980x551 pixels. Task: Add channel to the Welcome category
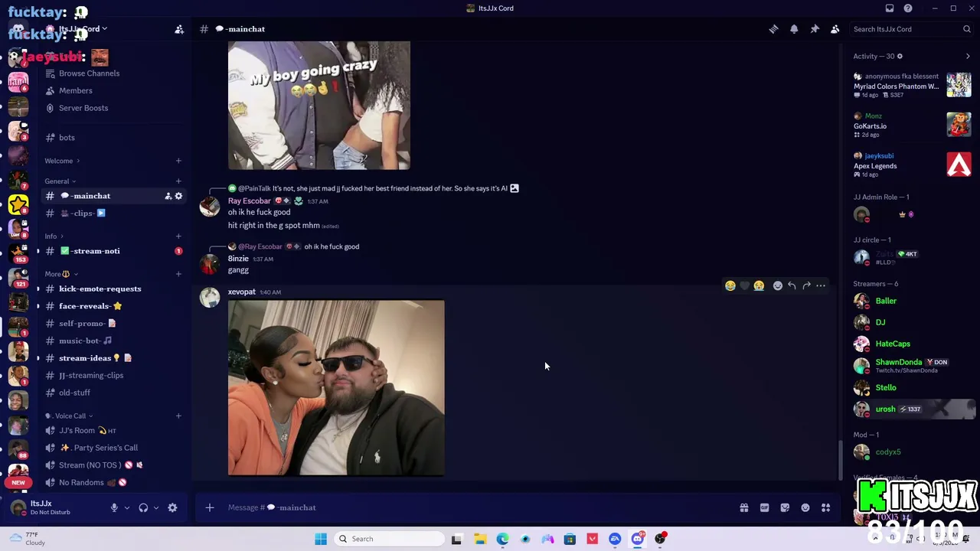coord(178,161)
